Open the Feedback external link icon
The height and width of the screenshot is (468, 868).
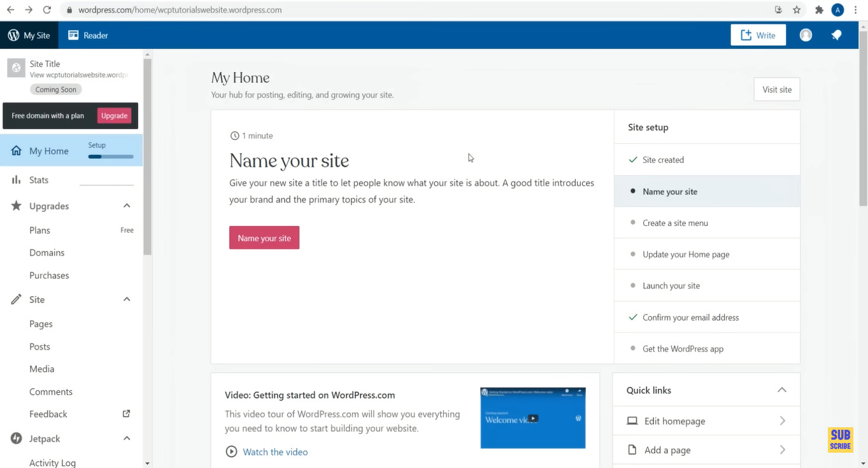coord(126,414)
